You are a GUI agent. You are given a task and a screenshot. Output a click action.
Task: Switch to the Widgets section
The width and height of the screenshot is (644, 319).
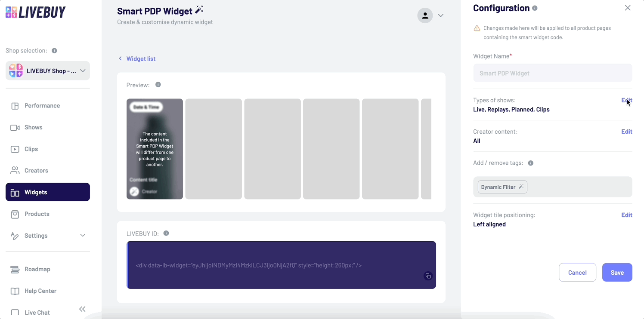(36, 192)
